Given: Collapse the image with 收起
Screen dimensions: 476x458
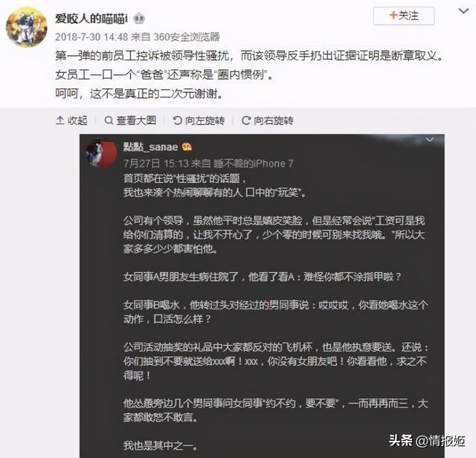Looking at the screenshot, I should (71, 120).
